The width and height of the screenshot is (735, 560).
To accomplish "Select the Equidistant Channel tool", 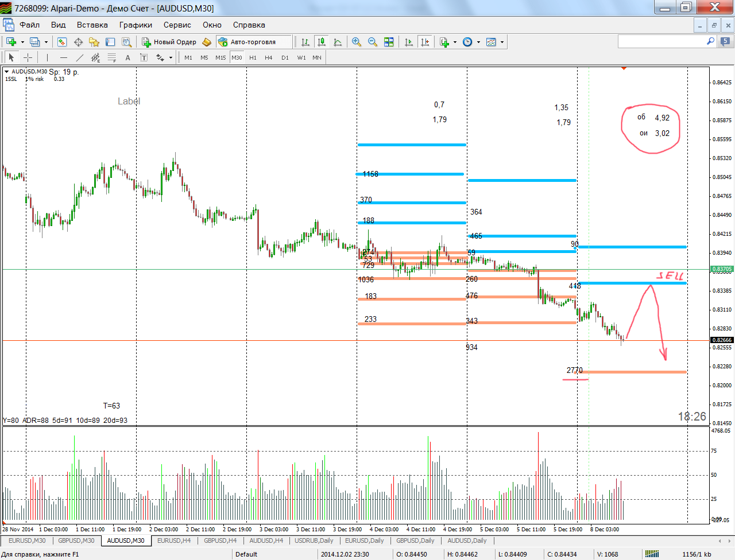I will tap(95, 57).
